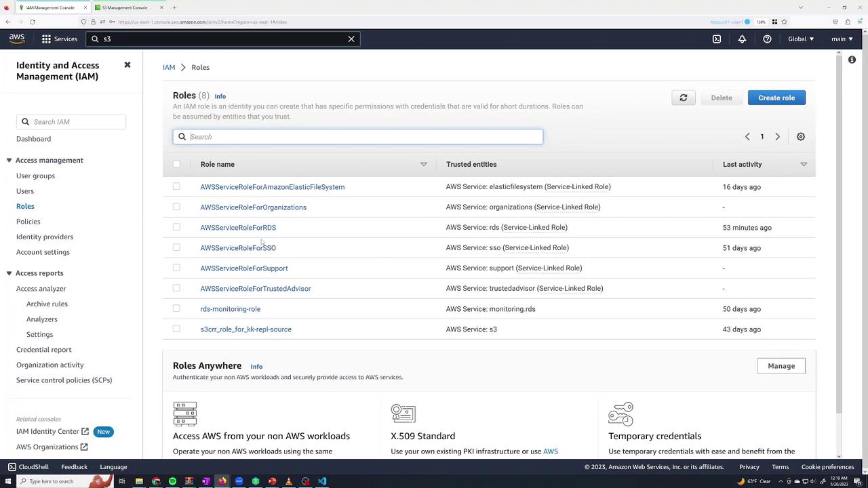Open Policies in the sidebar
Image resolution: width=868 pixels, height=488 pixels.
click(x=28, y=222)
